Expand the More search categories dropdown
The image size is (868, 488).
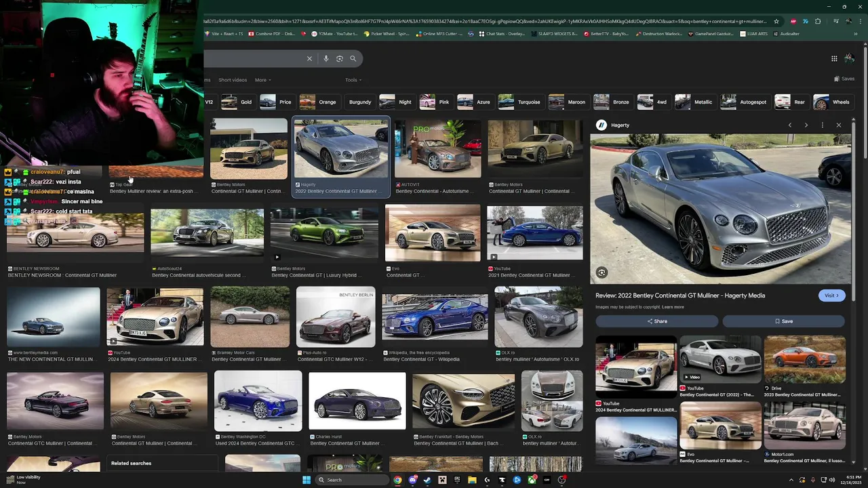click(262, 80)
